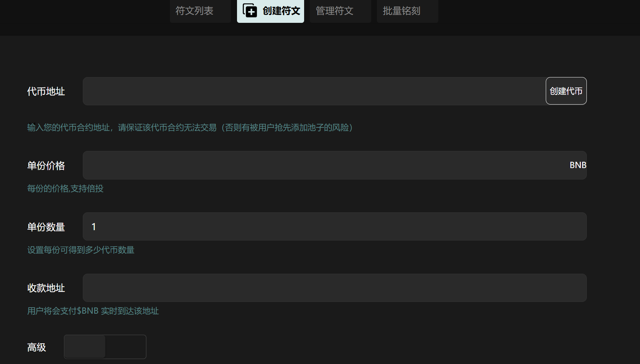
Task: Click into the 单份价格 input field
Action: (x=321, y=165)
